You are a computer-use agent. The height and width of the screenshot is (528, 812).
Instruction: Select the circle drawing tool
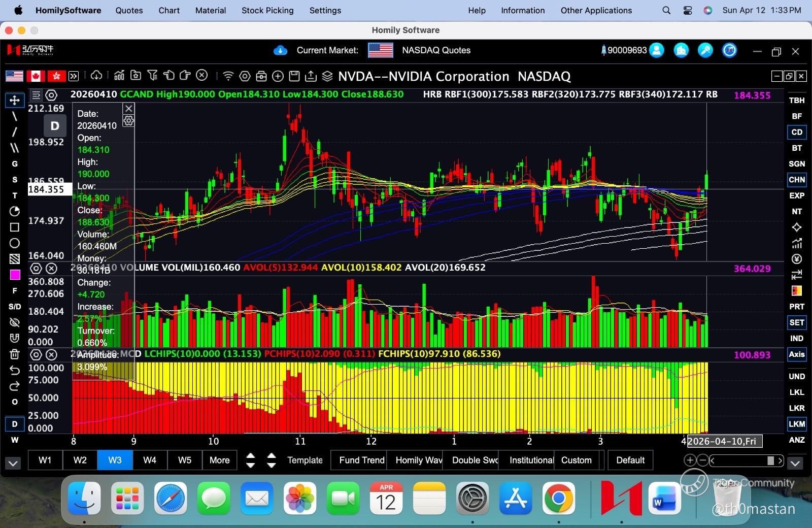(x=15, y=243)
